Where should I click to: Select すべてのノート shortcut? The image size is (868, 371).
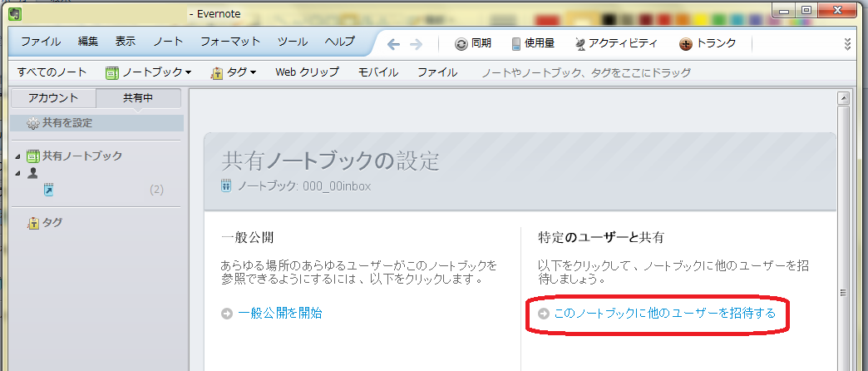click(x=52, y=72)
